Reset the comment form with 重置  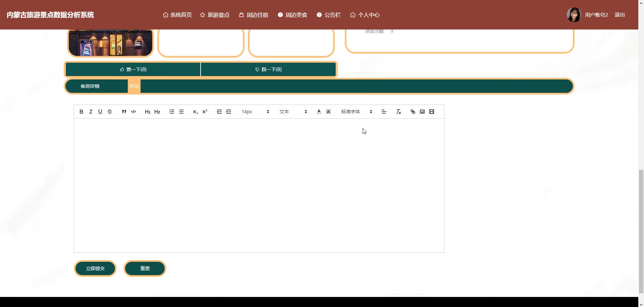pyautogui.click(x=145, y=268)
